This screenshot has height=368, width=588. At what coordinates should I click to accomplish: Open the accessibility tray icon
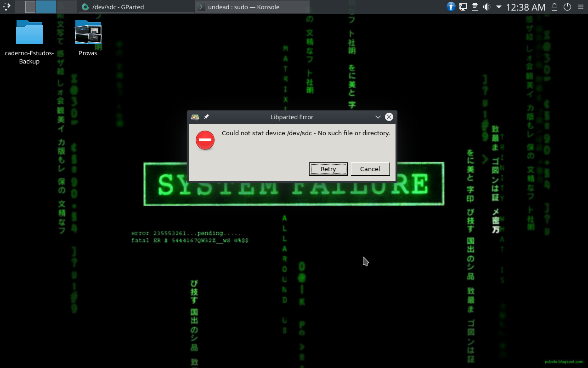point(451,7)
